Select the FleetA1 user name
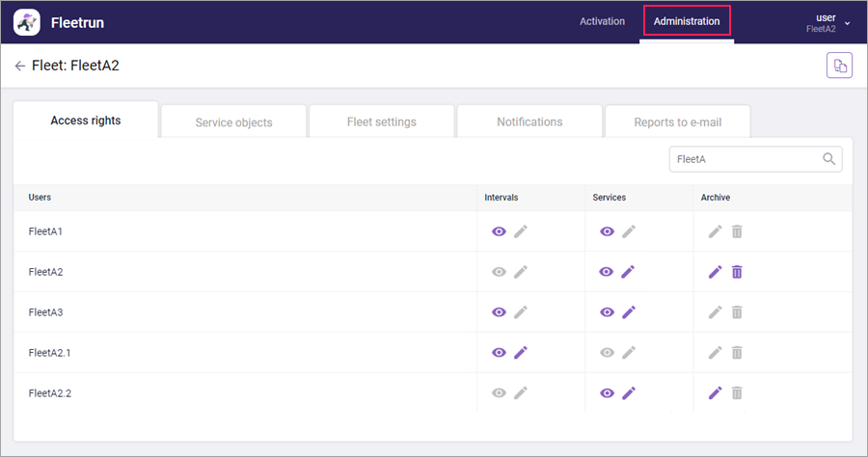The image size is (868, 457). coord(45,231)
